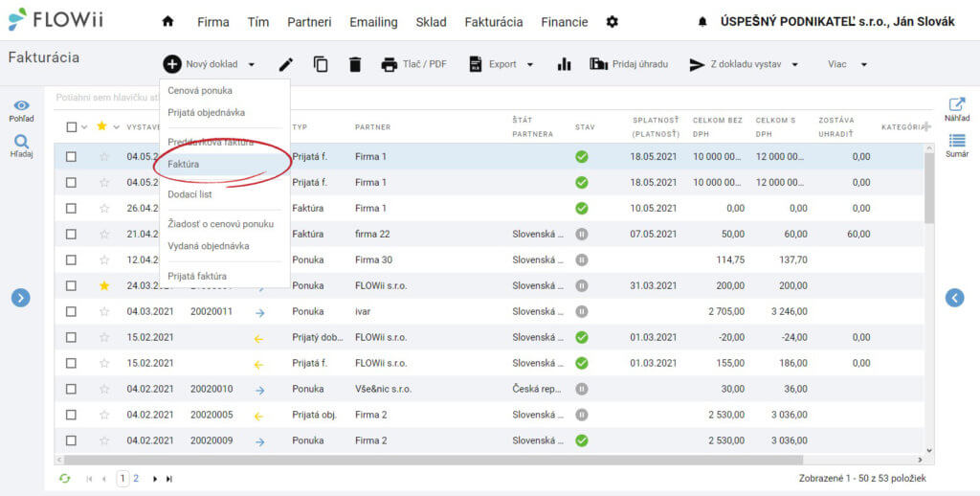
Task: Open the Nový doklad dropdown arrow
Action: pyautogui.click(x=252, y=64)
